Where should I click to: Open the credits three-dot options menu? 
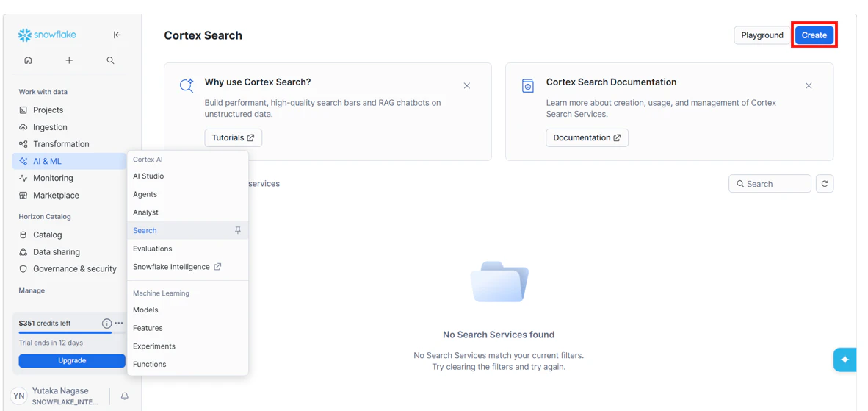(119, 323)
